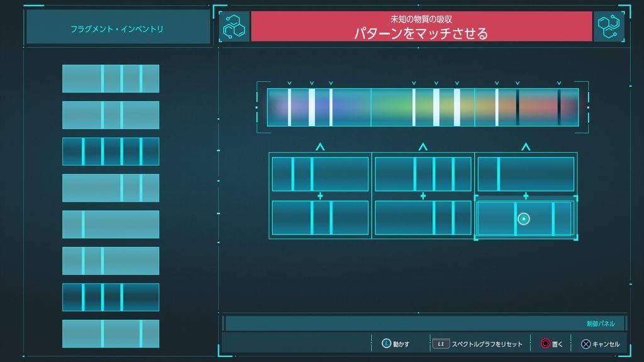This screenshot has width=644, height=362.
Task: Pick the dark inventory fragment with four lines
Action: (x=111, y=151)
